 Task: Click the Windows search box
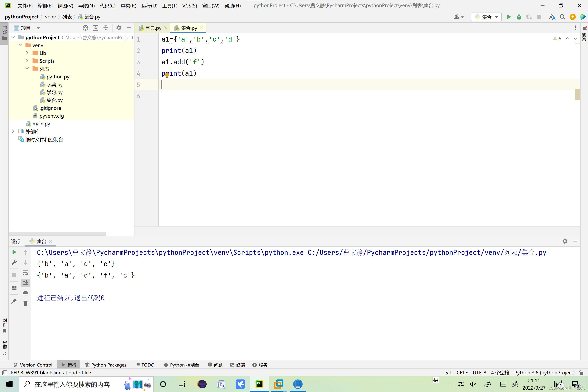[86, 384]
